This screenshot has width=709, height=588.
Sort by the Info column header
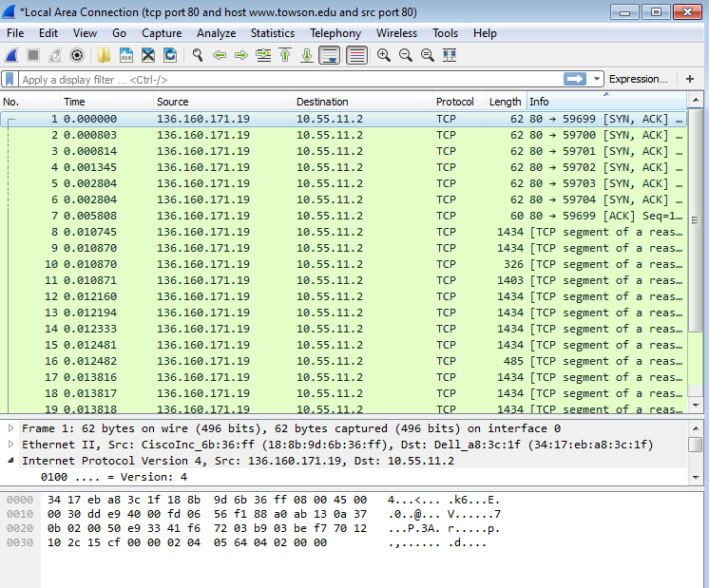(606, 102)
